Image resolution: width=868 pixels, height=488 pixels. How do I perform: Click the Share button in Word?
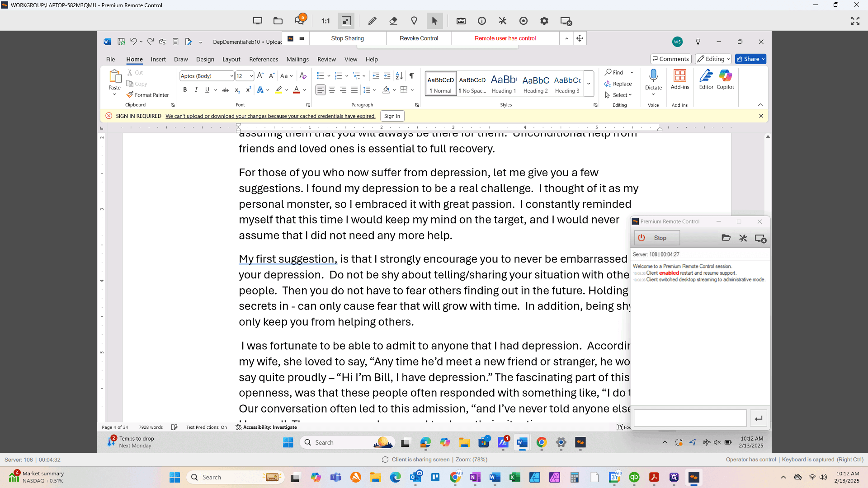click(750, 59)
